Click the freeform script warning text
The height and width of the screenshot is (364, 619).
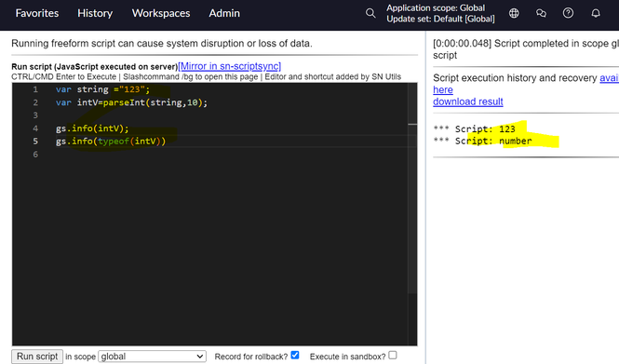point(162,44)
